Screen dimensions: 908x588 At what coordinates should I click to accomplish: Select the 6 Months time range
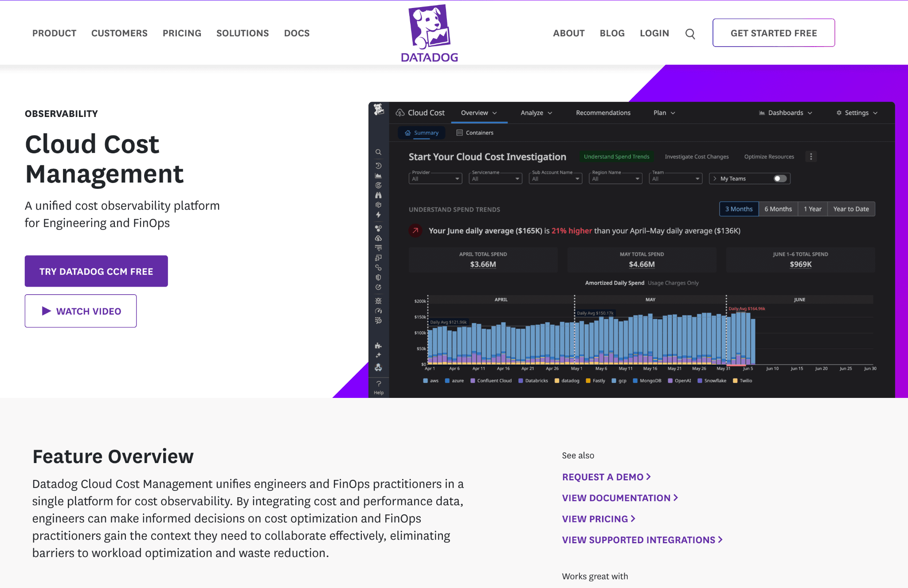[x=778, y=209]
